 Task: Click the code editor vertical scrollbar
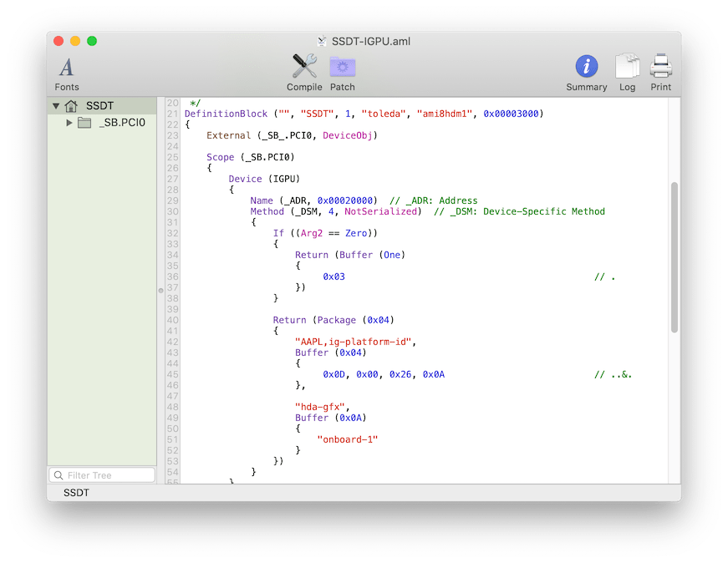pyautogui.click(x=675, y=257)
